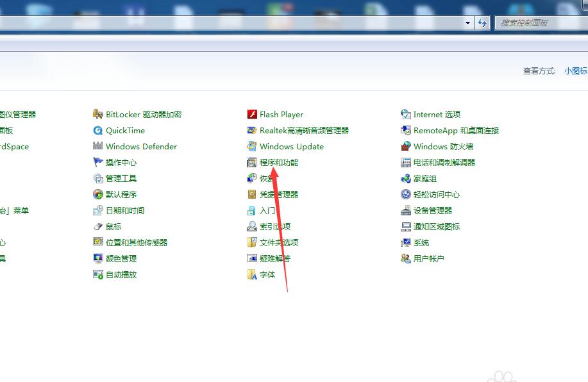Image resolution: width=588 pixels, height=382 pixels.
Task: Click the refresh button beside address bar
Action: (x=482, y=23)
